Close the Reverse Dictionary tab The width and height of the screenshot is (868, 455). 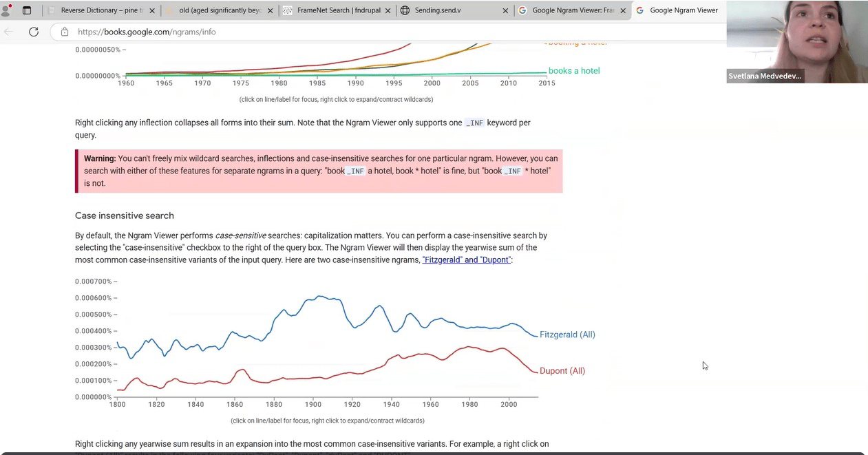[152, 11]
